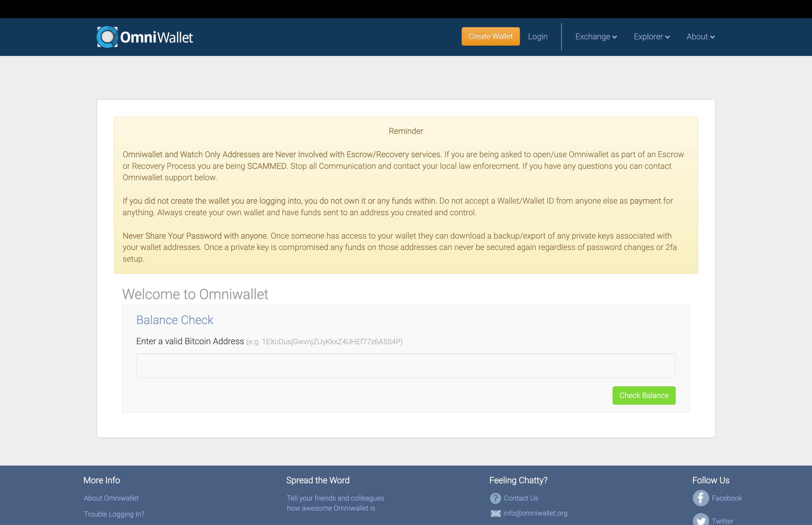Click the green Check Balance button
This screenshot has height=525, width=812.
644,396
